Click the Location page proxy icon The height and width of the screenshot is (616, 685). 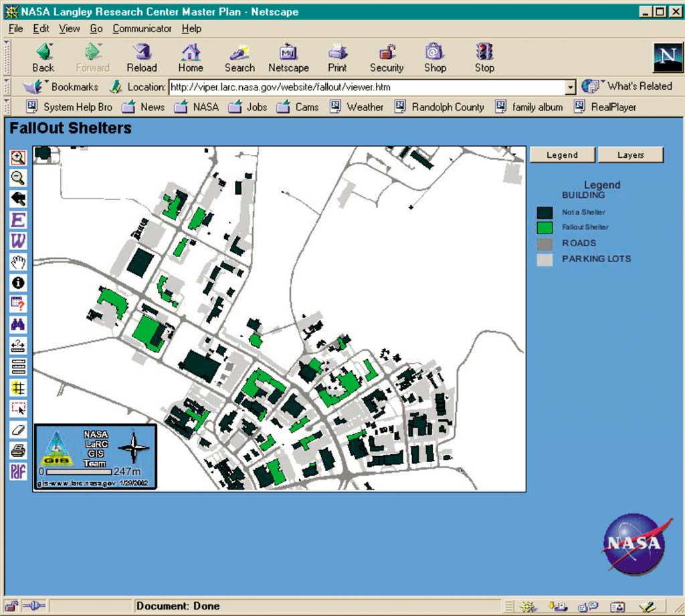point(116,86)
